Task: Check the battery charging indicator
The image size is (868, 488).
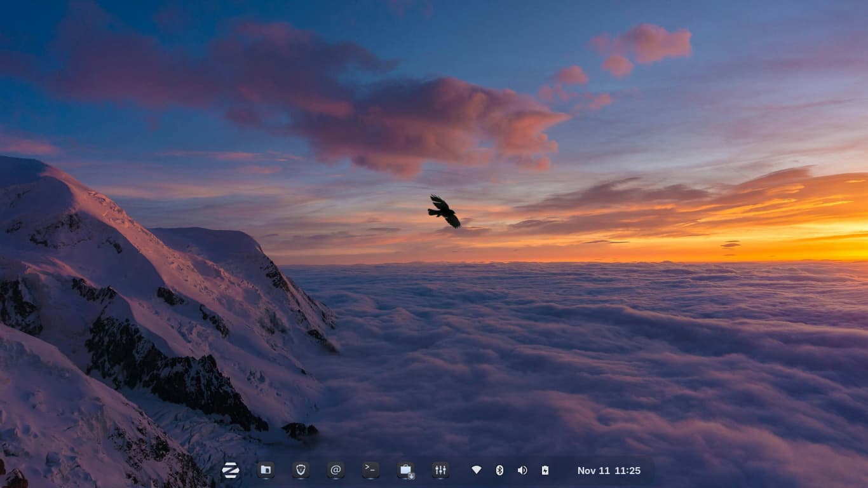Action: 545,470
